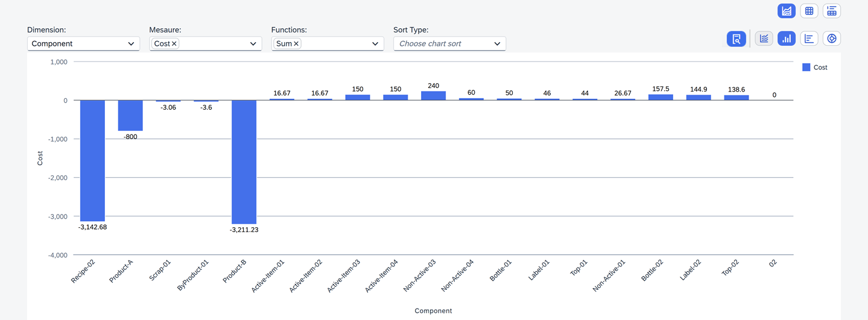Remove the Sum function token
Image resolution: width=868 pixels, height=320 pixels.
pos(296,44)
